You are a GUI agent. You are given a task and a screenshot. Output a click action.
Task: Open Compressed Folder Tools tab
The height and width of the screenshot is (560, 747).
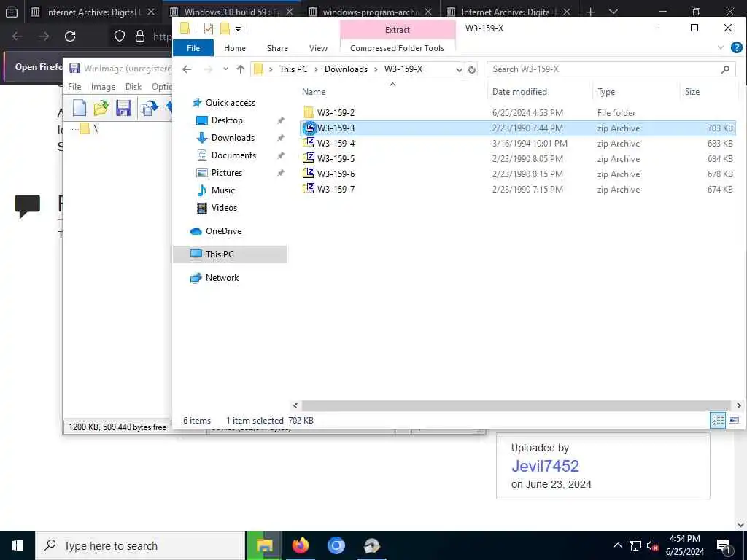point(397,48)
